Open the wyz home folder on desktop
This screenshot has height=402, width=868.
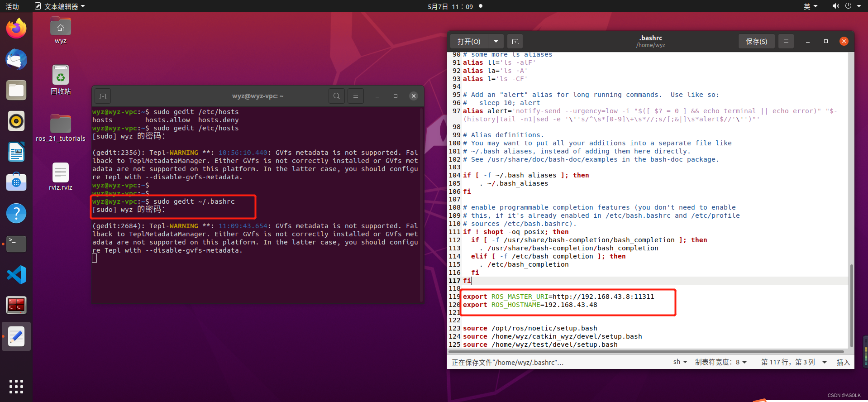click(61, 31)
